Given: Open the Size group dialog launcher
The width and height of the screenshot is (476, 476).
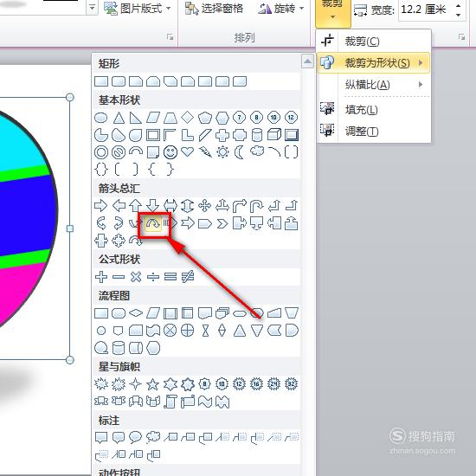Looking at the screenshot, I should click(x=462, y=37).
